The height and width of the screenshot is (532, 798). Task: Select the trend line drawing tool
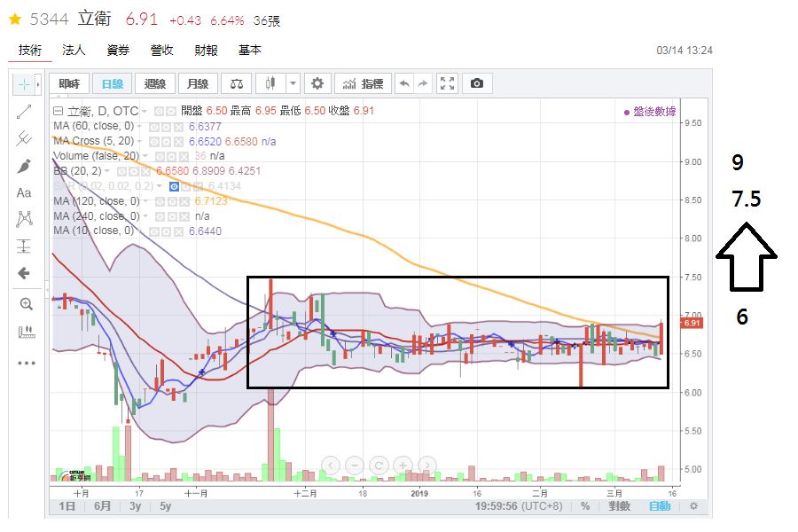[x=24, y=112]
